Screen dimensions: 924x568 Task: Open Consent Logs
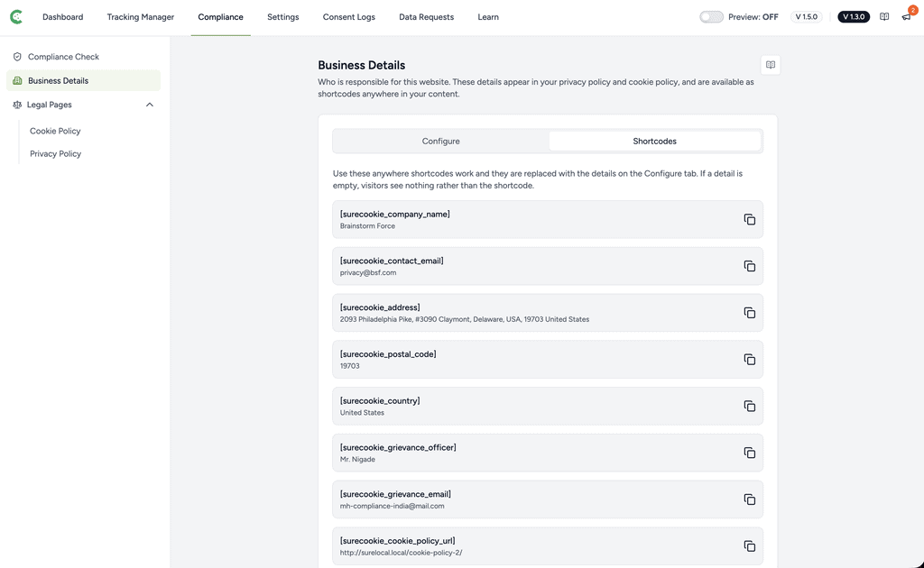point(349,17)
